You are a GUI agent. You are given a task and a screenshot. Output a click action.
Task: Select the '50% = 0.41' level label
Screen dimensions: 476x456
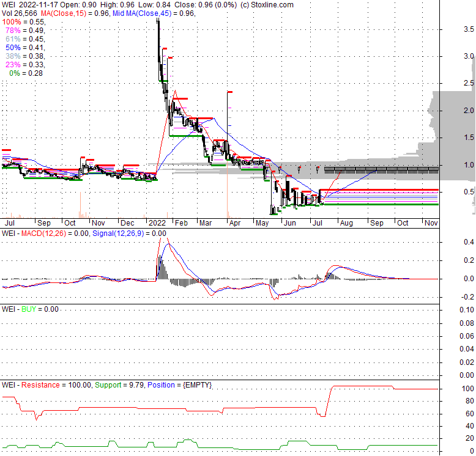coord(25,47)
